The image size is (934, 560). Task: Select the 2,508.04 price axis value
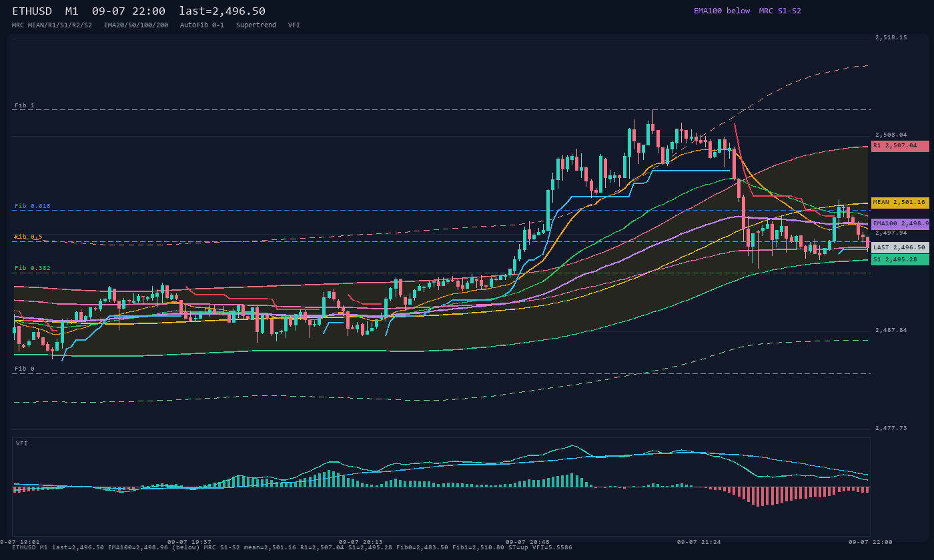pyautogui.click(x=891, y=135)
